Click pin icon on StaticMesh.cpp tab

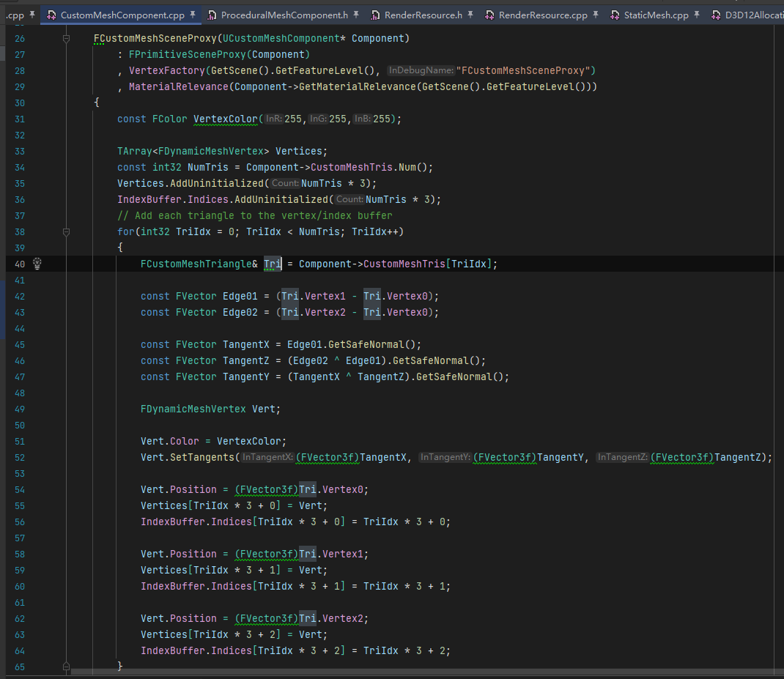click(x=697, y=15)
